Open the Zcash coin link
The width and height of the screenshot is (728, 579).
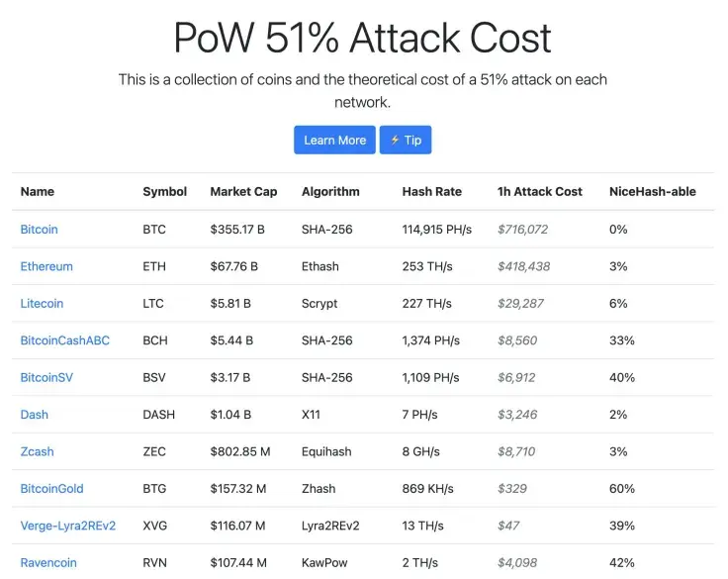click(x=38, y=451)
